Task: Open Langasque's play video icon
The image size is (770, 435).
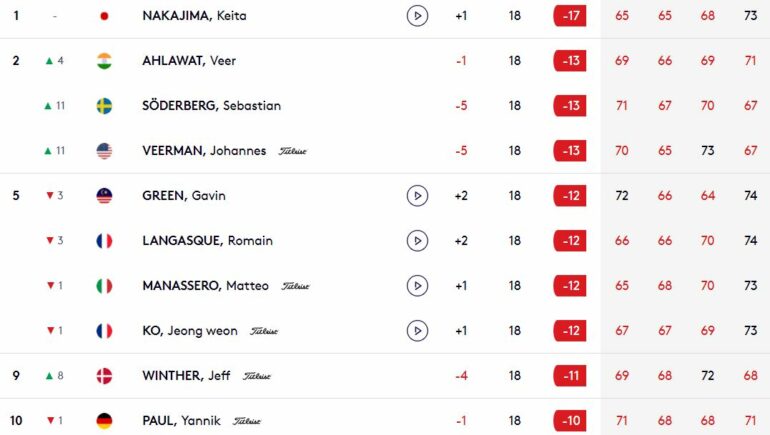Action: tap(417, 241)
